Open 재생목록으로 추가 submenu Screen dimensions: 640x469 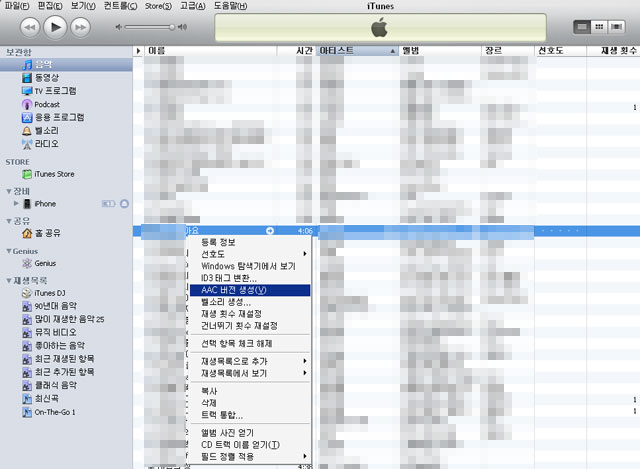(250, 361)
